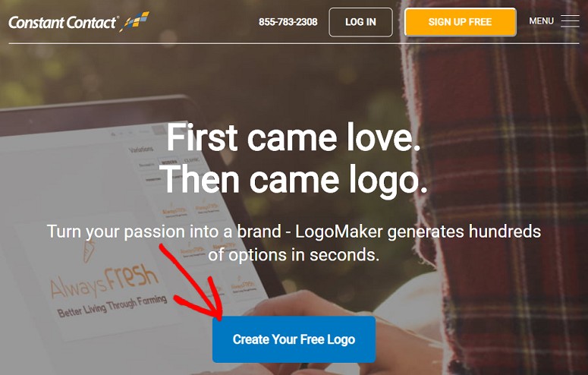
Task: Open the hamburger menu icon
Action: pos(570,21)
